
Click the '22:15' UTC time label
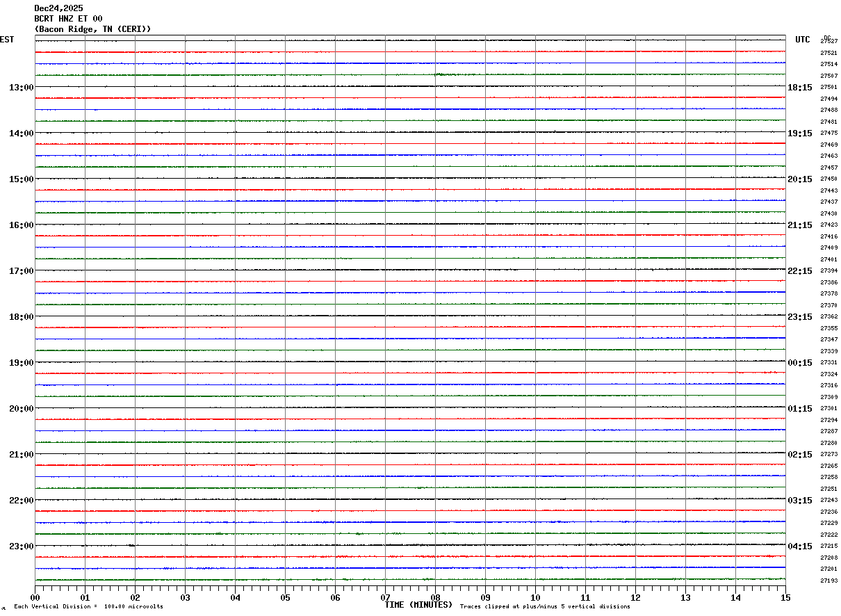800,271
